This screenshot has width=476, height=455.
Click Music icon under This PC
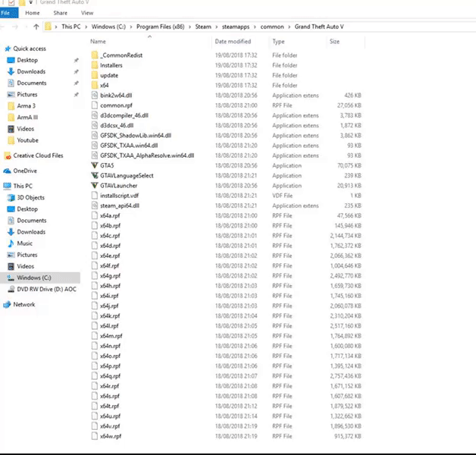(x=11, y=243)
